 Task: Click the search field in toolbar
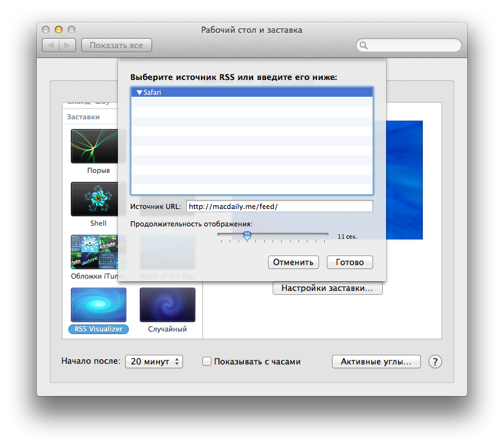(409, 45)
